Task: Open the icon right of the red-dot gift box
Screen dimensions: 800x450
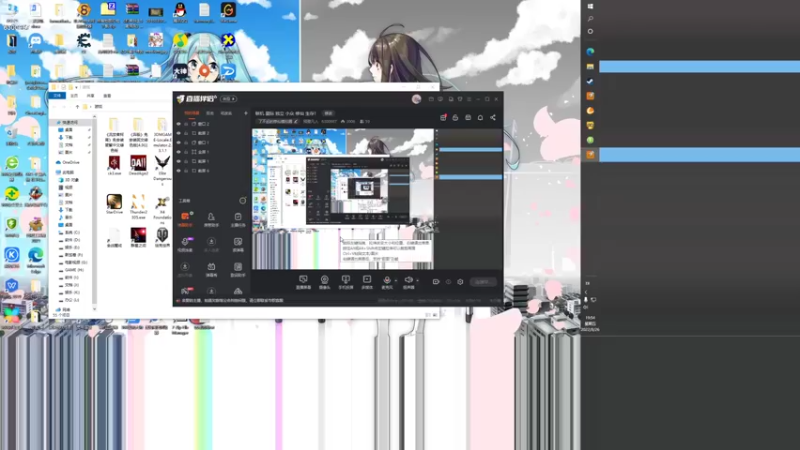Action: [455, 118]
